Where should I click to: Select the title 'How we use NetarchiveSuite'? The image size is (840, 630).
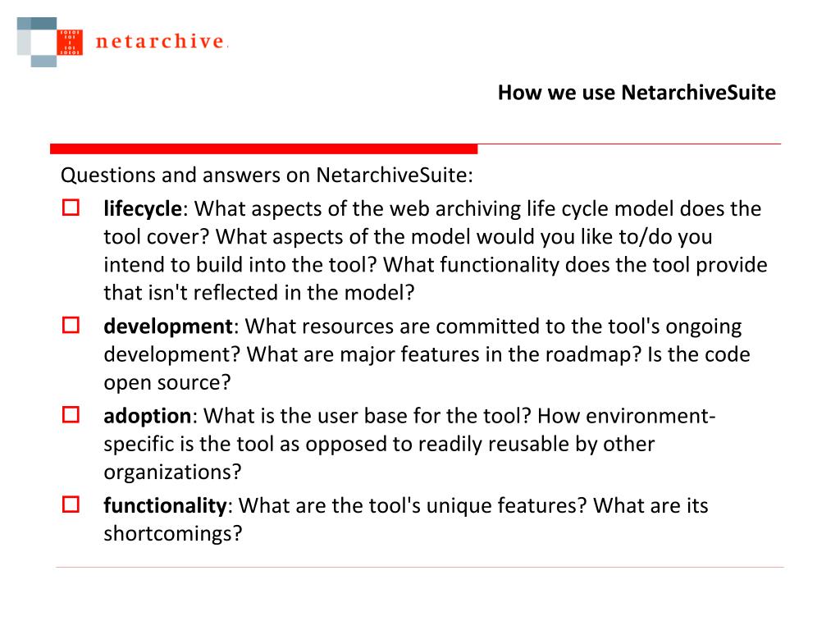(x=637, y=93)
